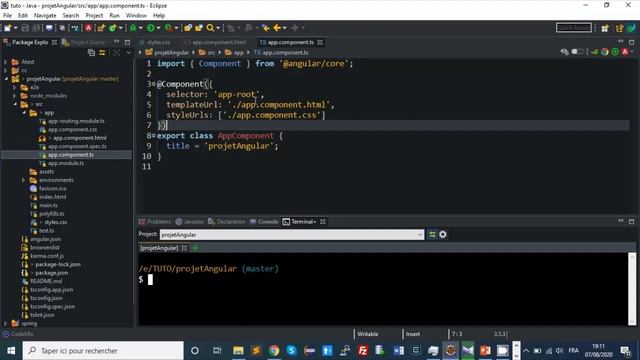The image size is (640, 360).
Task: Minimize the Terminal panel view
Action: (x=620, y=221)
